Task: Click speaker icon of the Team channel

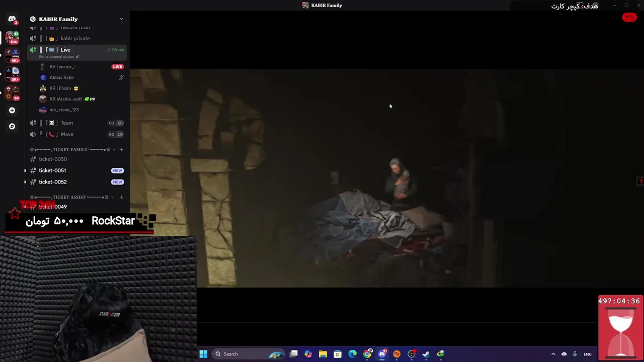Action: [33, 123]
